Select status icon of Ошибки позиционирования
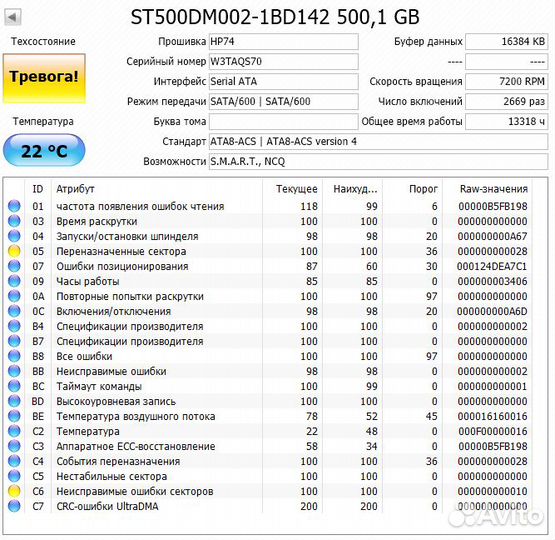The image size is (555, 540). [x=14, y=266]
